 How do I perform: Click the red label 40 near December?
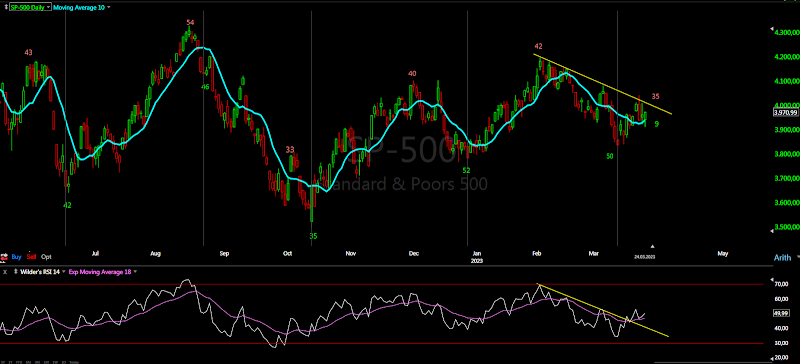click(412, 74)
